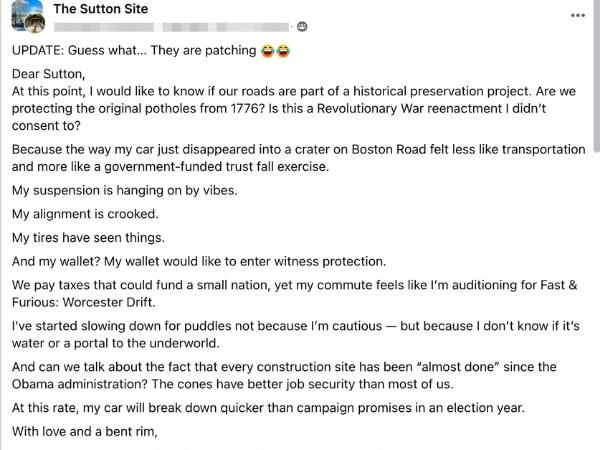Click the first laughing emoji in UPDATE line
Screen dimensions: 600x450
point(268,50)
